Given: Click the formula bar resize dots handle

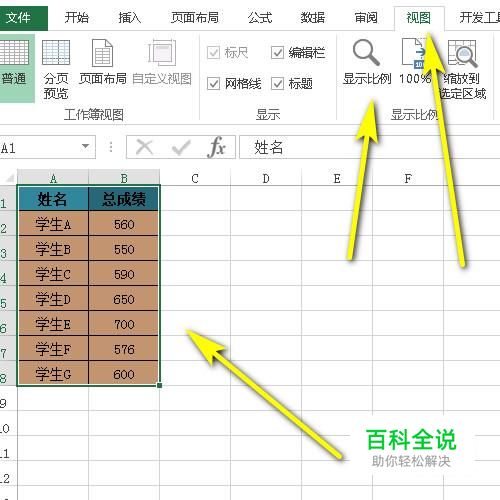Looking at the screenshot, I should click(111, 147).
